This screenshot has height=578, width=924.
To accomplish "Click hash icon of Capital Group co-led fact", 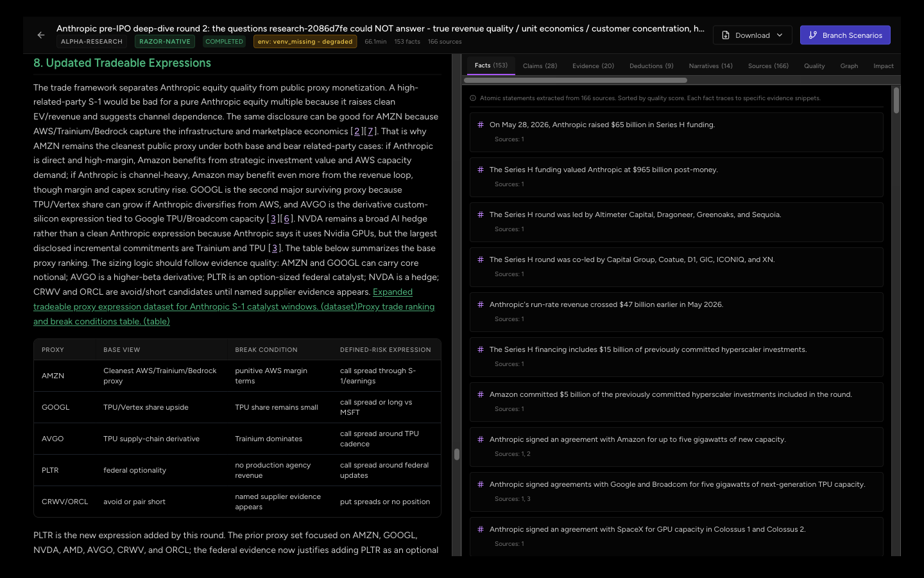I will point(481,259).
